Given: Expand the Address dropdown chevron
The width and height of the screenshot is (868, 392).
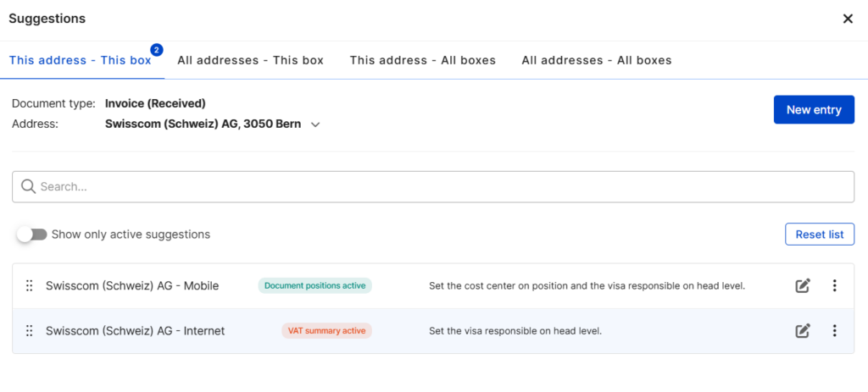Looking at the screenshot, I should [315, 124].
